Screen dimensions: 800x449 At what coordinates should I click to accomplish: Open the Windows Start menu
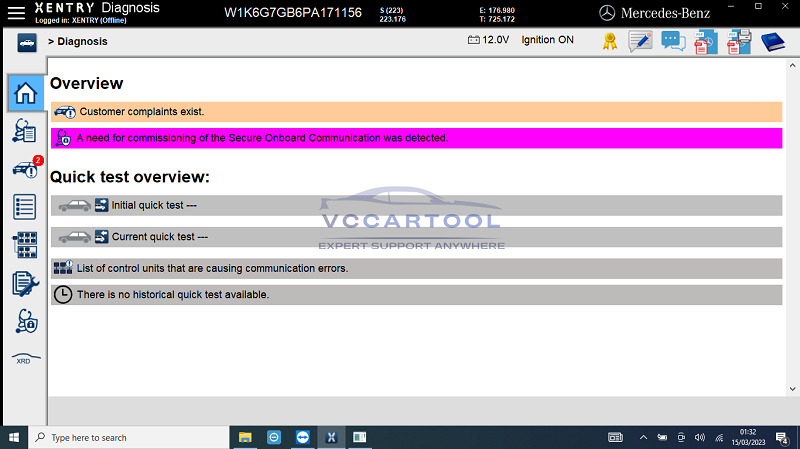tap(14, 438)
